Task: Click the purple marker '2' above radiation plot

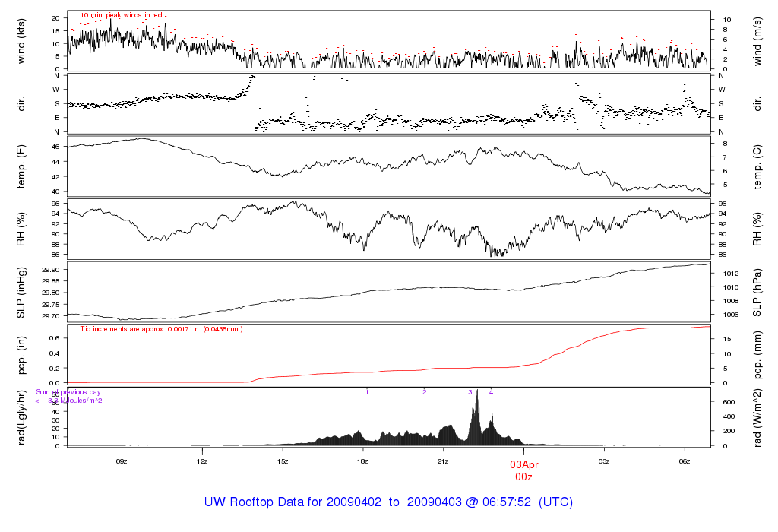Action: [x=424, y=392]
